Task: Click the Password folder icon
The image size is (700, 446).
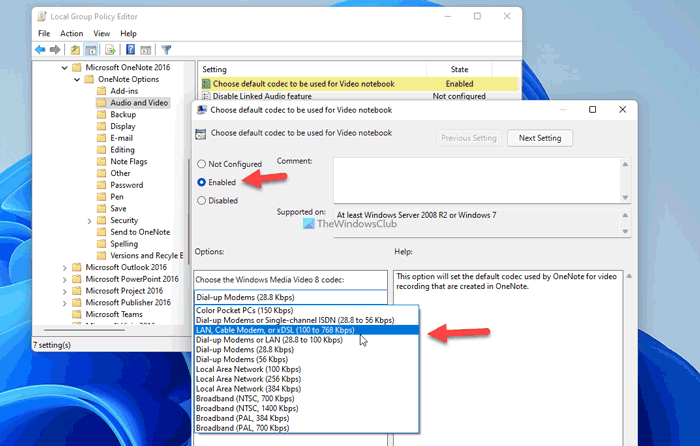Action: pyautogui.click(x=102, y=185)
